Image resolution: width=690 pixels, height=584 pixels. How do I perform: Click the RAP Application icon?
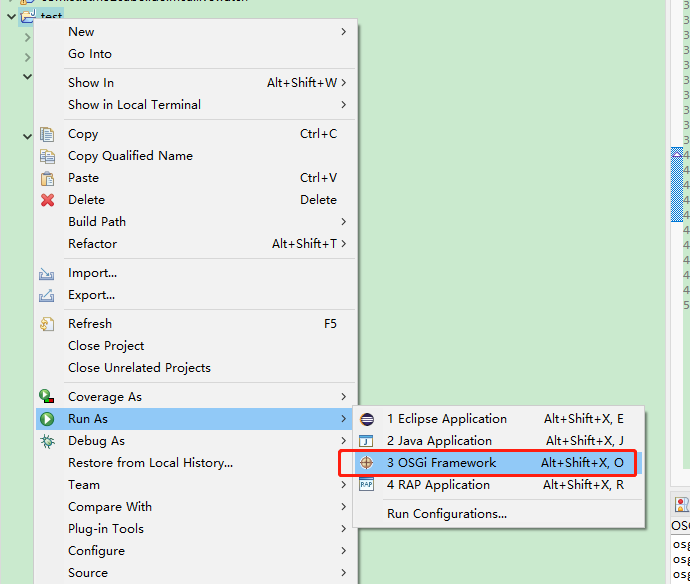click(366, 485)
